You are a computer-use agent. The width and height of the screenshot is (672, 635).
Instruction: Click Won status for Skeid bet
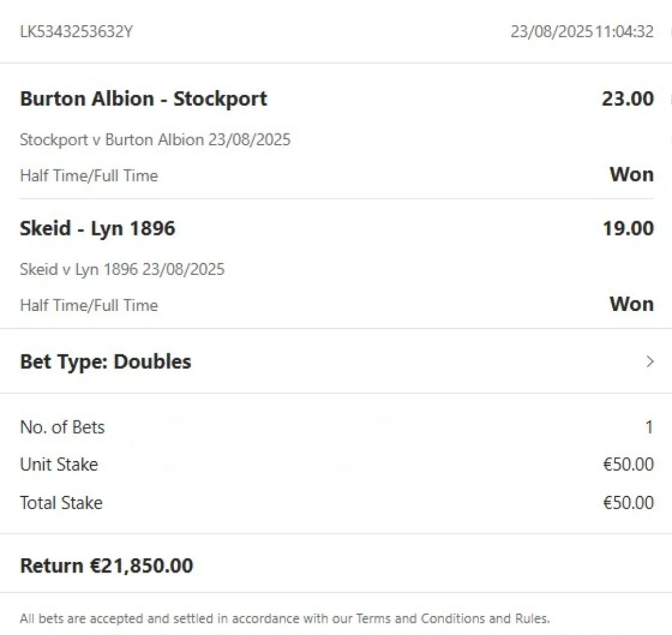point(631,304)
